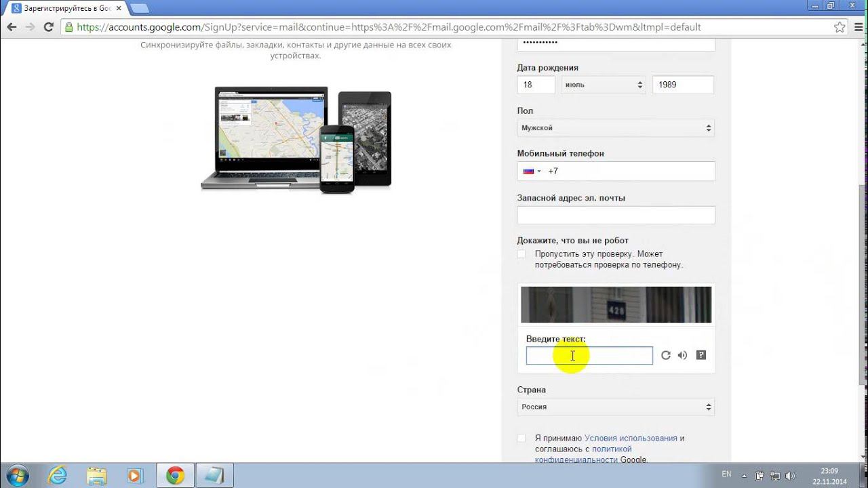Click the "Пол" label
This screenshot has height=488, width=868.
[x=525, y=110]
